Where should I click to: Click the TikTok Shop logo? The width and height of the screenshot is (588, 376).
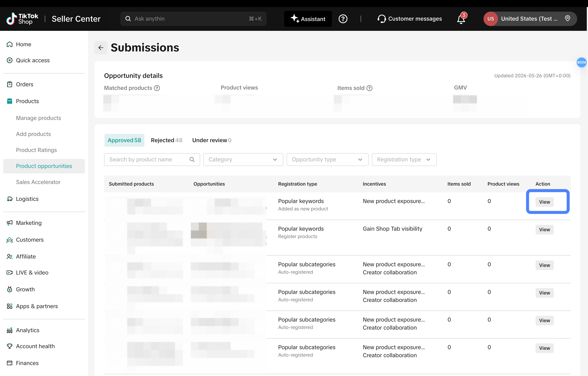click(22, 19)
